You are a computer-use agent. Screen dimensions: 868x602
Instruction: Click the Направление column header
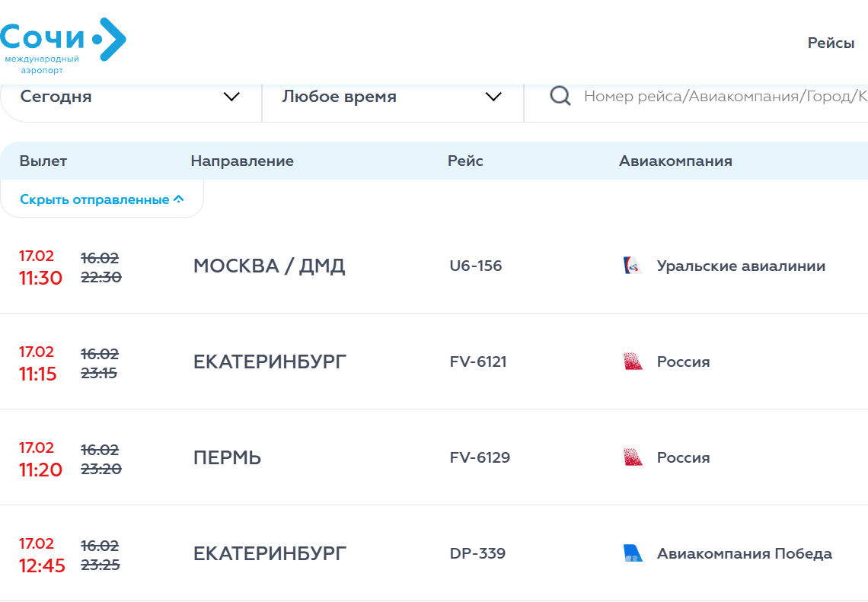tap(242, 161)
